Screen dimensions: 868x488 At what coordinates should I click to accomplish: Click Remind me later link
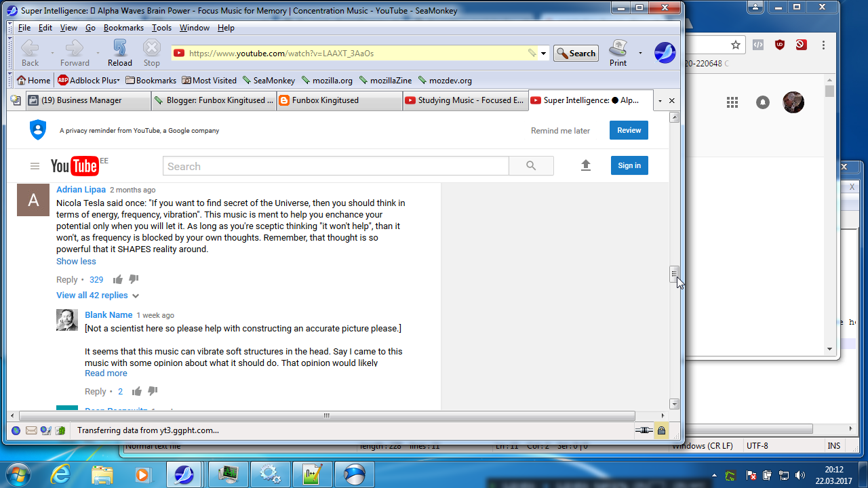coord(560,131)
